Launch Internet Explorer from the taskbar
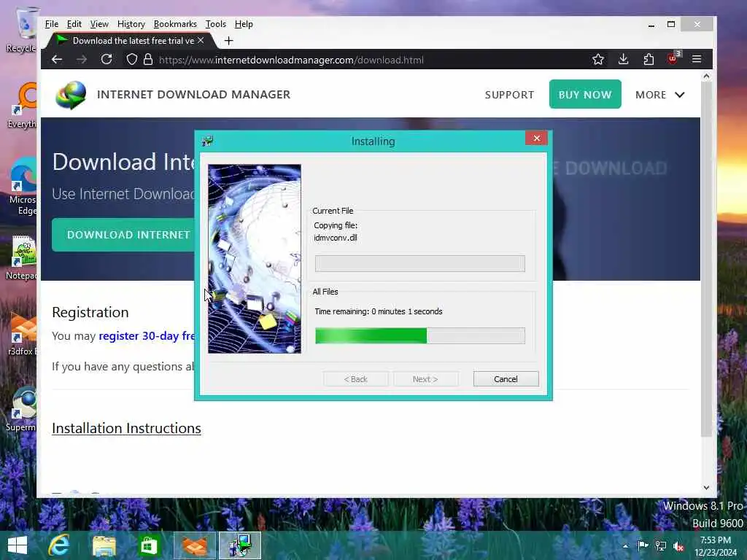This screenshot has height=560, width=747. point(59,545)
